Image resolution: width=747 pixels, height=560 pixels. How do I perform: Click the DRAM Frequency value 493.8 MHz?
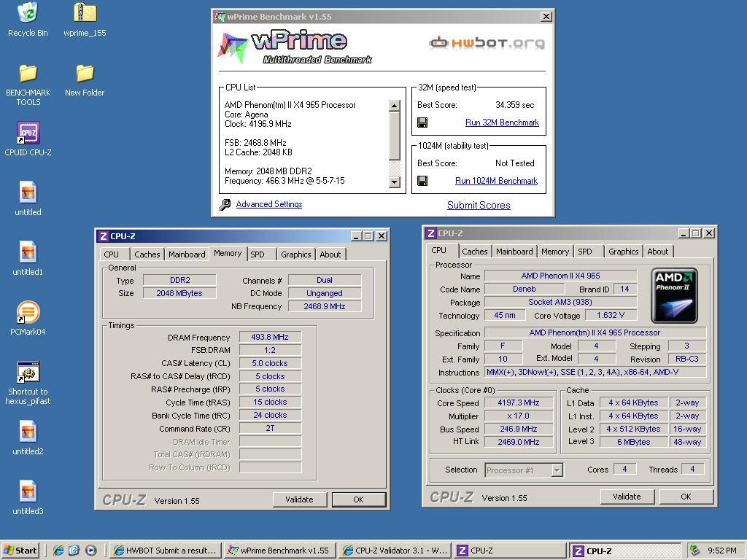tap(270, 337)
